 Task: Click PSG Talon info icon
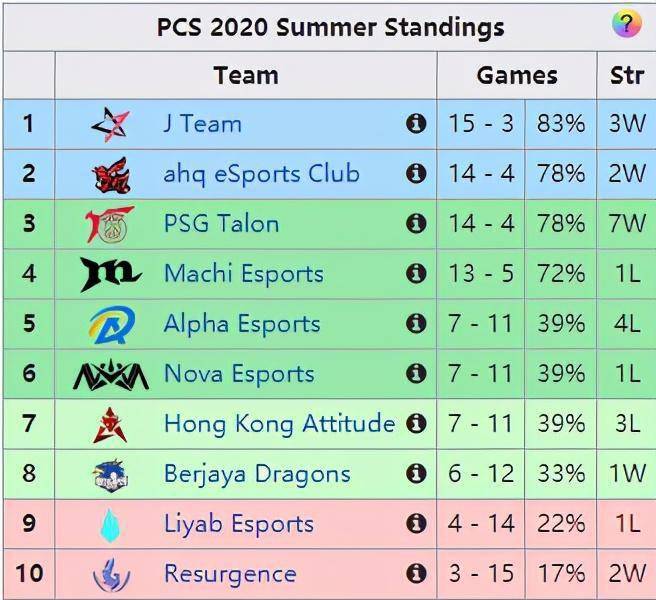click(416, 223)
